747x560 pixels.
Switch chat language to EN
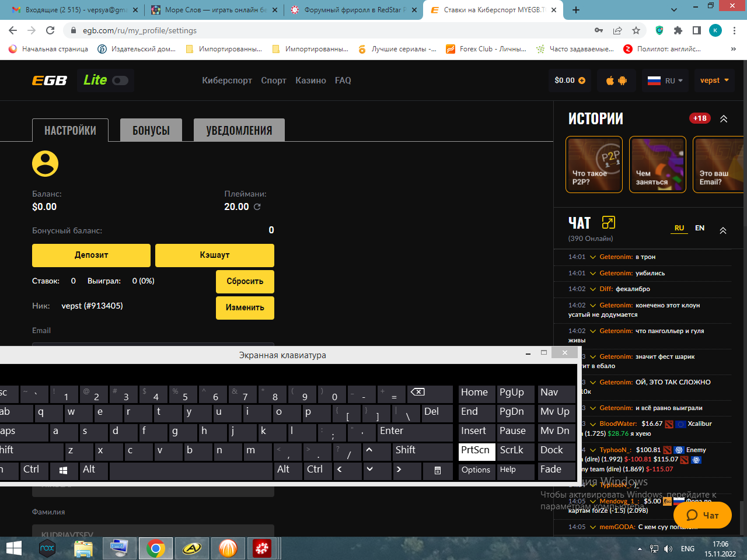pyautogui.click(x=700, y=228)
